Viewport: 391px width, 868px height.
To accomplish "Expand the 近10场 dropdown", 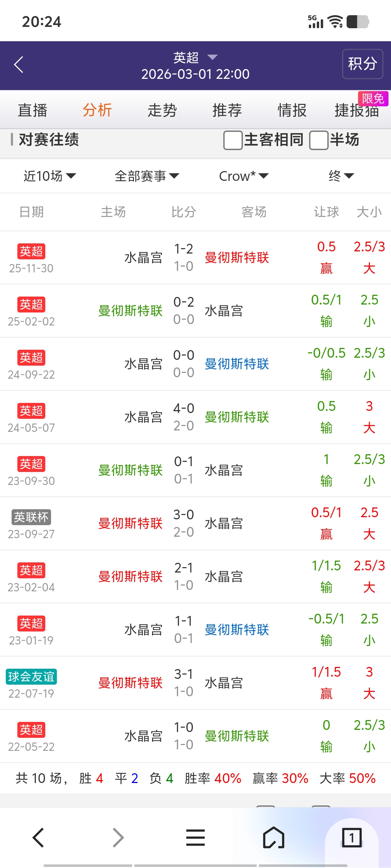I will tap(50, 176).
